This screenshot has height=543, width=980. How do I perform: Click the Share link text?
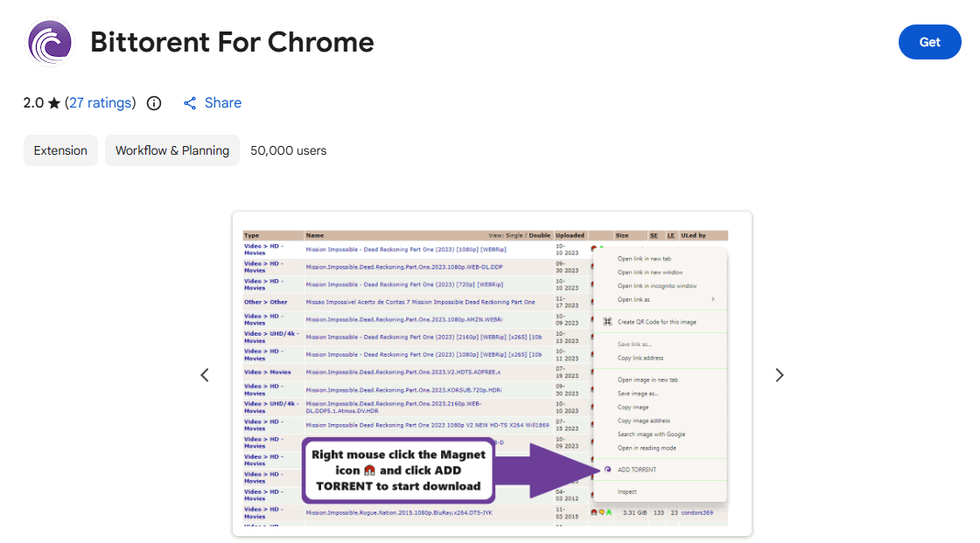point(222,103)
